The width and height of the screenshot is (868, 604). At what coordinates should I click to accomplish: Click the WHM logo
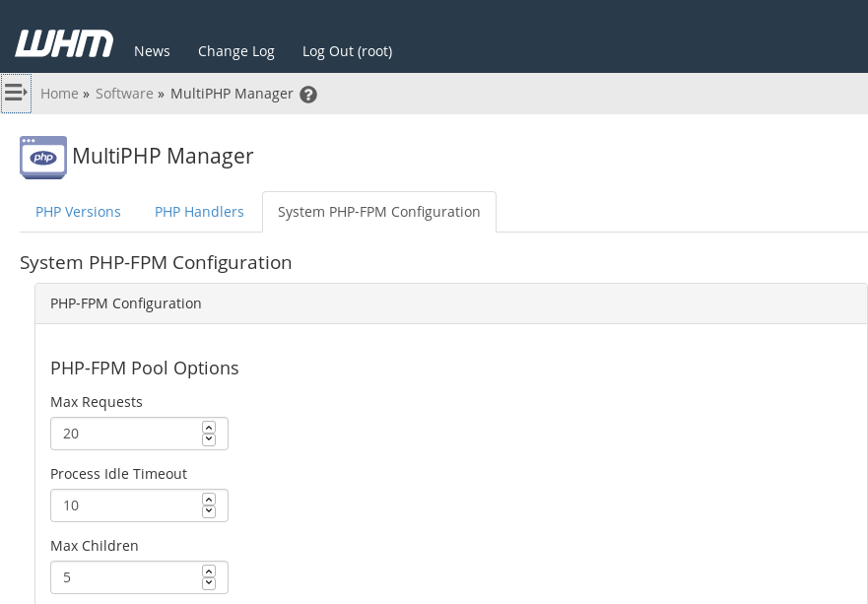coord(64,43)
